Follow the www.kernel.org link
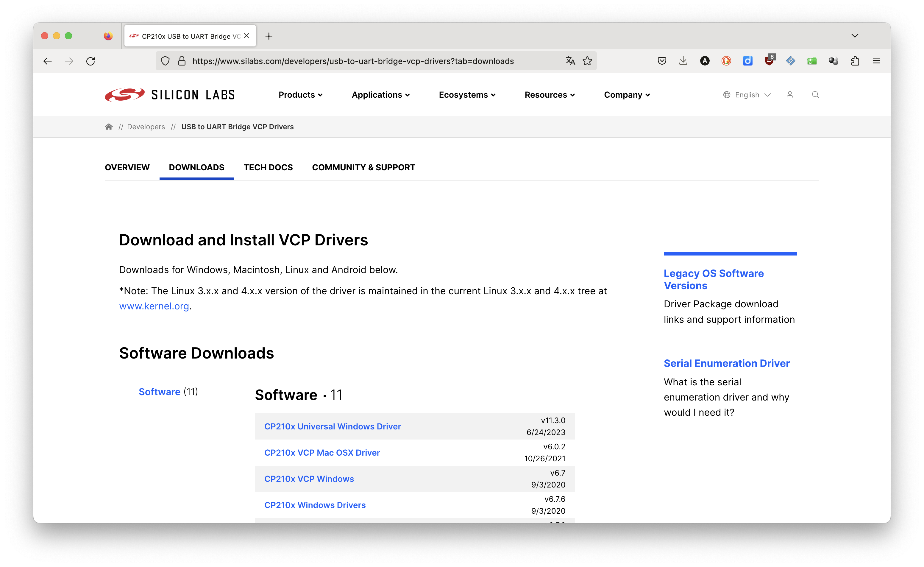 pyautogui.click(x=154, y=306)
